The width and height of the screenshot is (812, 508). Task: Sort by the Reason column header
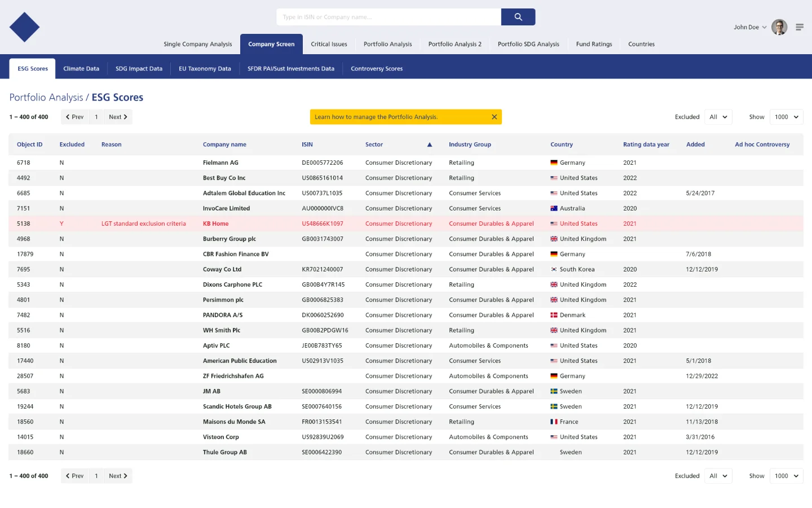point(112,144)
